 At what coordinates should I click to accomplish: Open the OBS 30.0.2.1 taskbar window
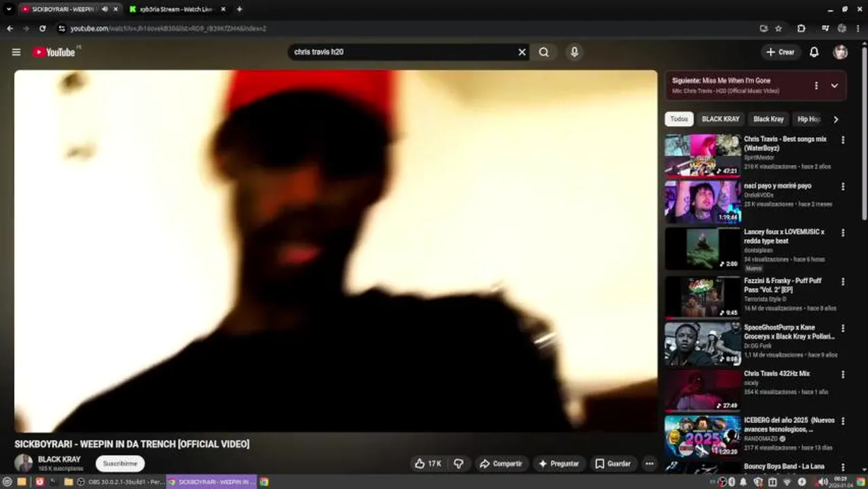click(120, 482)
